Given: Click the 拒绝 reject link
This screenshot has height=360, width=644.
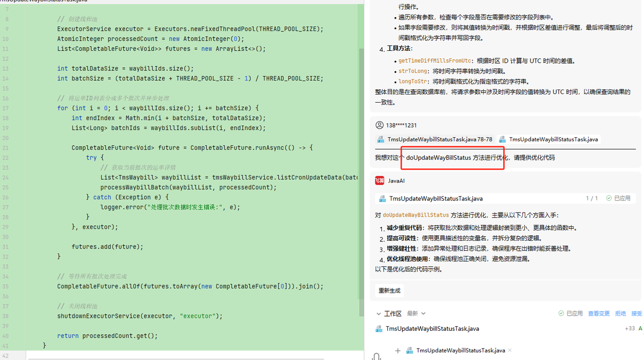Looking at the screenshot, I should tap(620, 313).
